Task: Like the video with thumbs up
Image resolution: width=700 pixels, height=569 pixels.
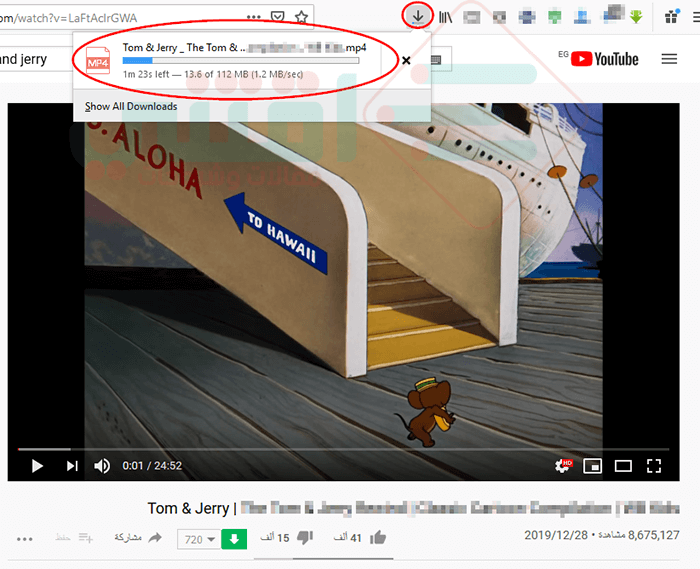Action: pos(378,537)
